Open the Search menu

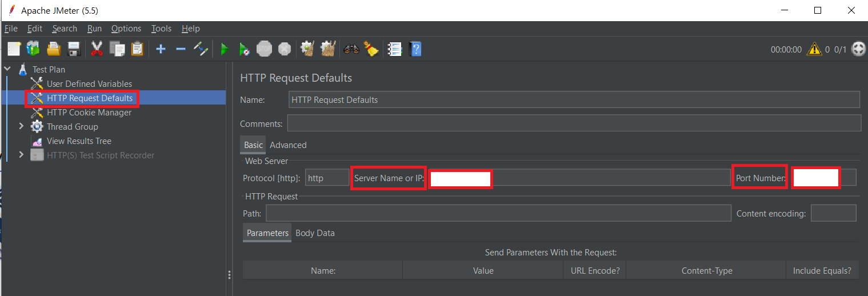point(65,29)
